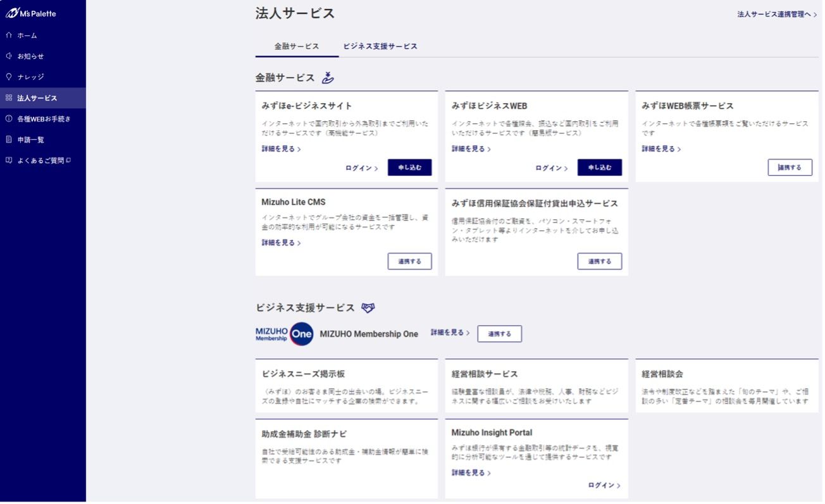
Task: Log in to Mizuho Insight Portal
Action: [604, 486]
